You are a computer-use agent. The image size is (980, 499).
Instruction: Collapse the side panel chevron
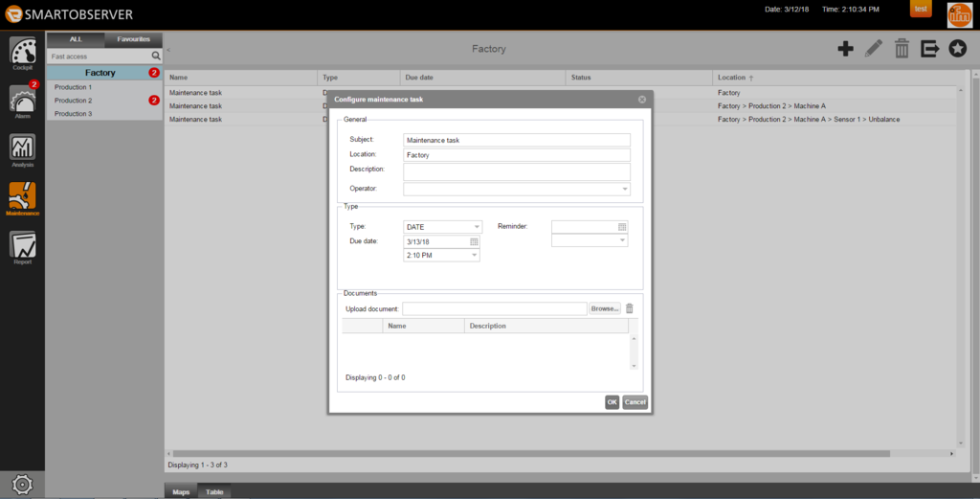coord(168,50)
